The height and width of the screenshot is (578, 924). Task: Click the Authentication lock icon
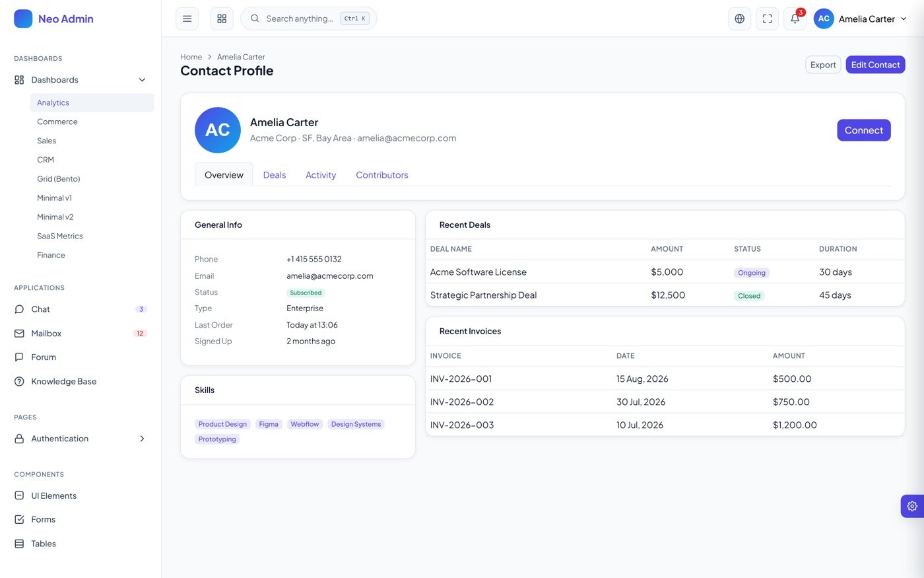(x=19, y=439)
